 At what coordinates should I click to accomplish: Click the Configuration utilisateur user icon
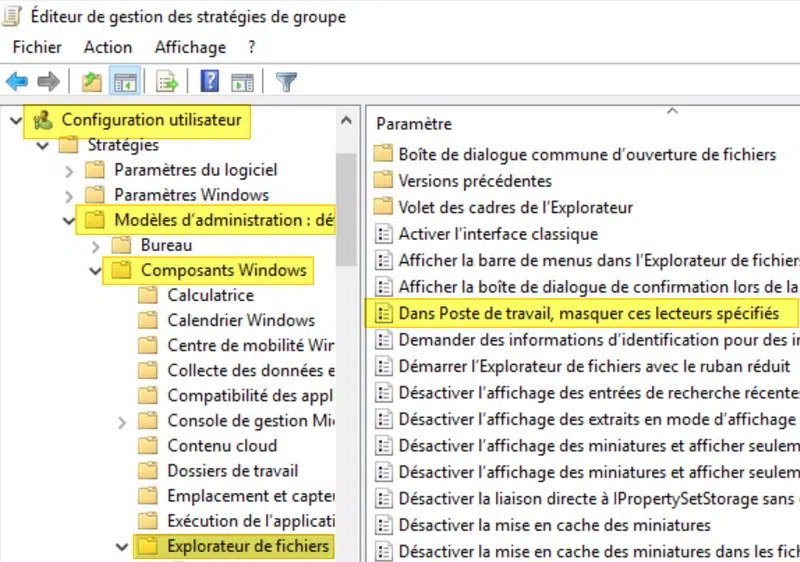tap(43, 120)
